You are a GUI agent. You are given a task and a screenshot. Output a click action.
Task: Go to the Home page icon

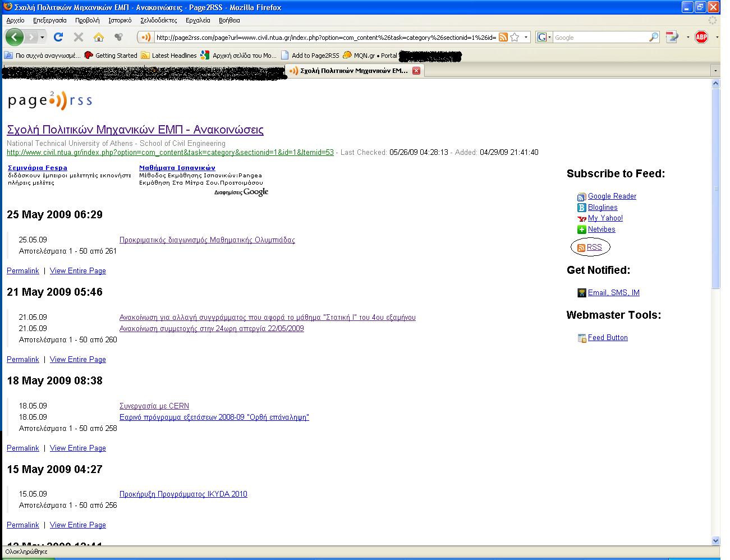[99, 37]
